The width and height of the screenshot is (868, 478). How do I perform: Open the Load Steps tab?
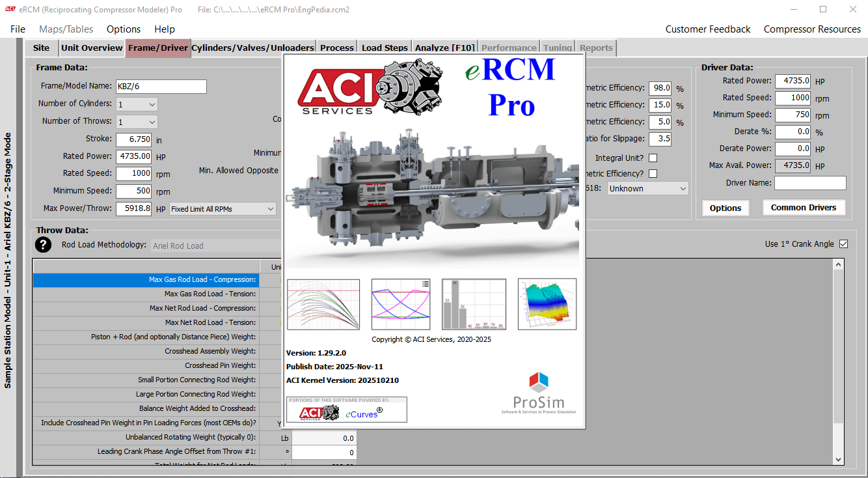tap(385, 48)
